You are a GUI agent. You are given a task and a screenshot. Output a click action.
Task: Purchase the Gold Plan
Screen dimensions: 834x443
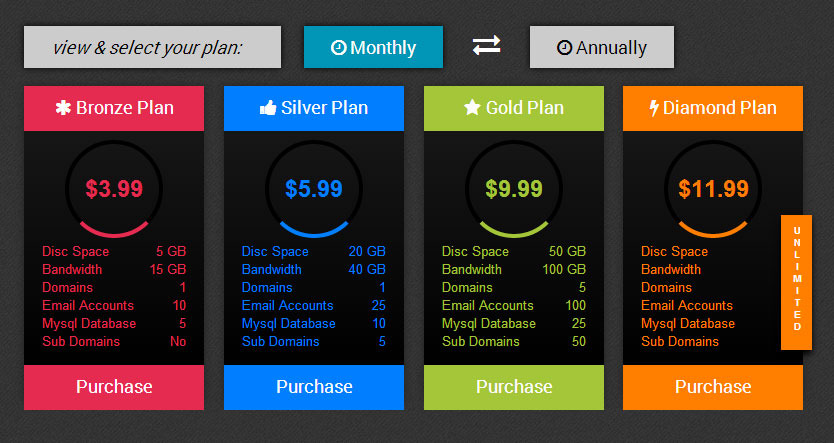point(514,387)
